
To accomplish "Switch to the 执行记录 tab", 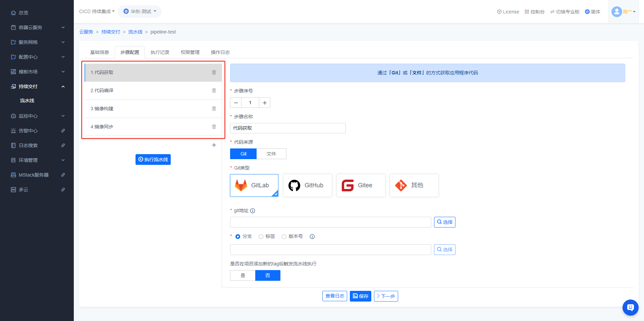I will pyautogui.click(x=160, y=52).
